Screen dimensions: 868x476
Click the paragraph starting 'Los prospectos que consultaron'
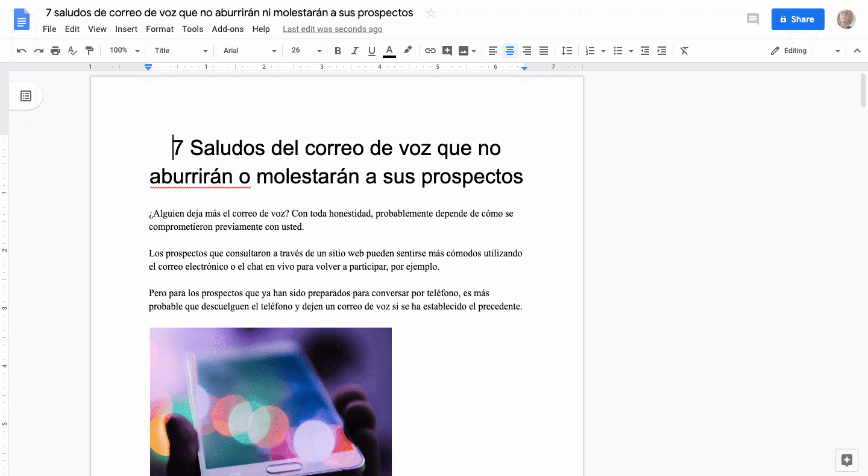[x=335, y=260]
